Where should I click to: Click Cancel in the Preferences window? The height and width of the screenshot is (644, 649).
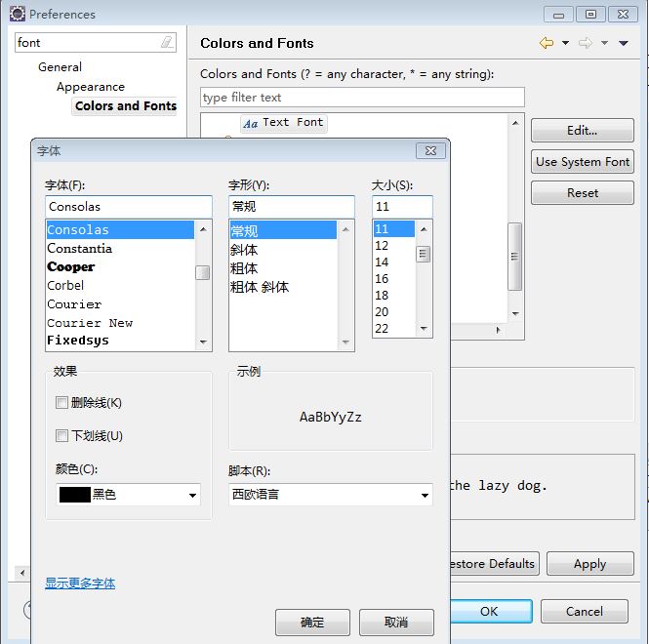pyautogui.click(x=584, y=611)
